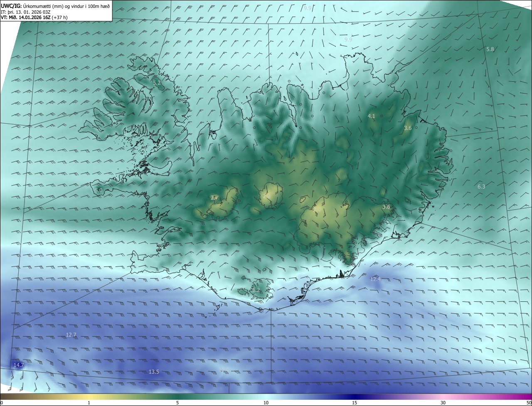This screenshot has height=406, width=532.
Task: Click the 12.4 value label off the southeast coast
Action: pos(375,279)
